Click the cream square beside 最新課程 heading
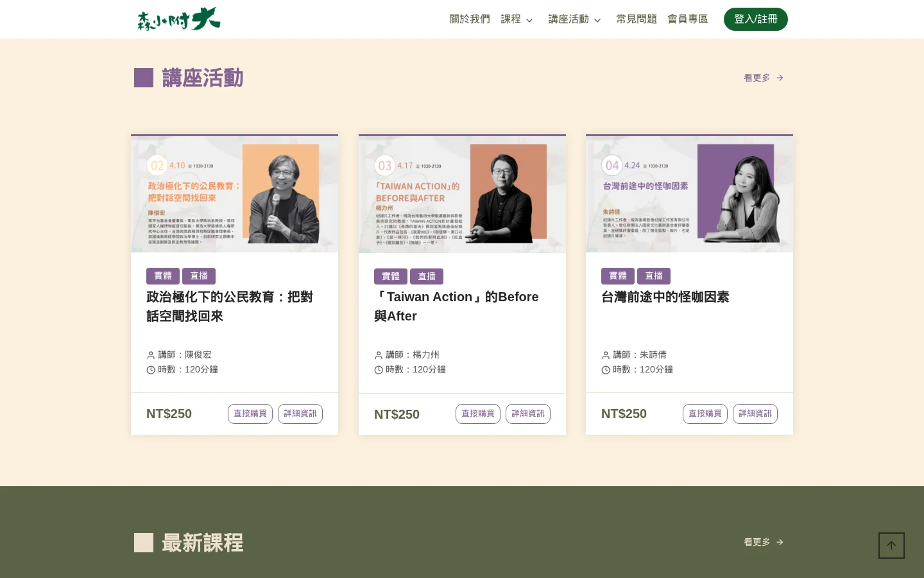924x578 pixels. [144, 543]
